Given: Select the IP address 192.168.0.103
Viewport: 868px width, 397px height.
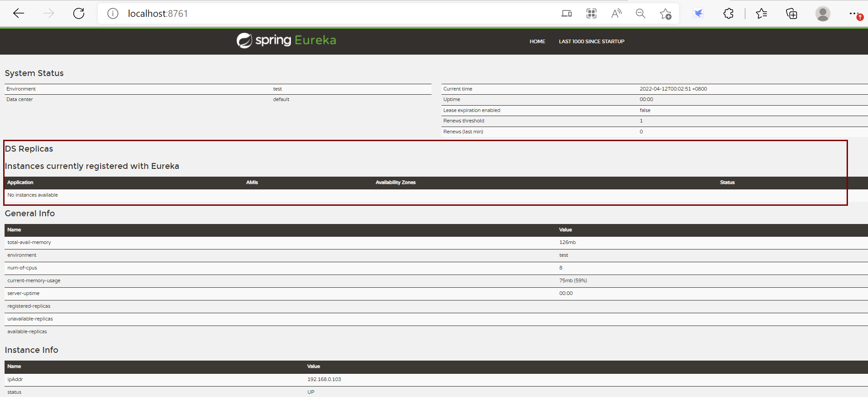Looking at the screenshot, I should 324,379.
